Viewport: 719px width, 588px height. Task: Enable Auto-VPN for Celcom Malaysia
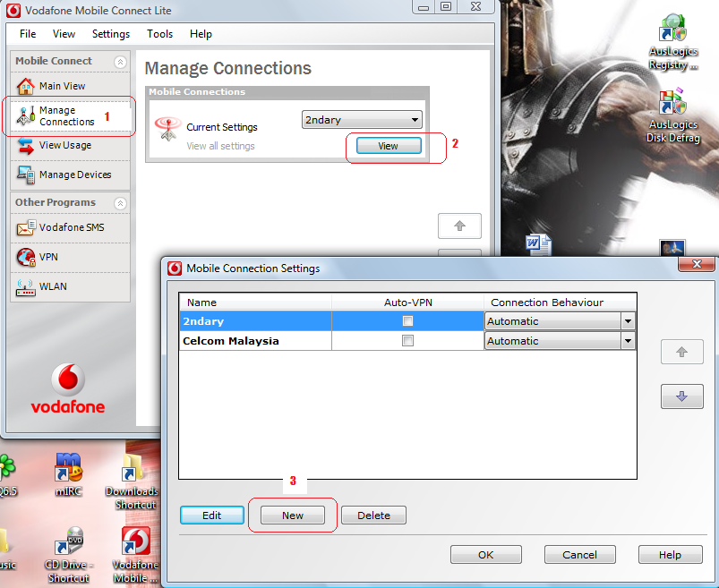(x=407, y=341)
